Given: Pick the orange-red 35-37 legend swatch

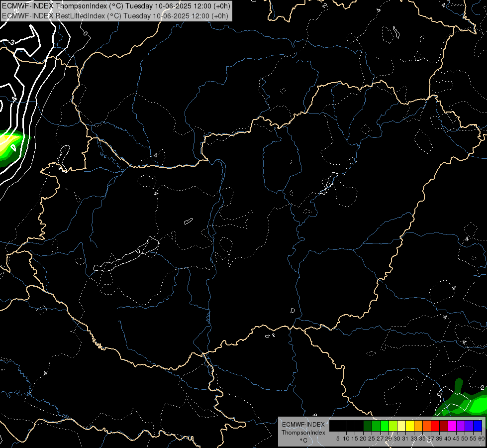Looking at the screenshot, I should 427,426.
